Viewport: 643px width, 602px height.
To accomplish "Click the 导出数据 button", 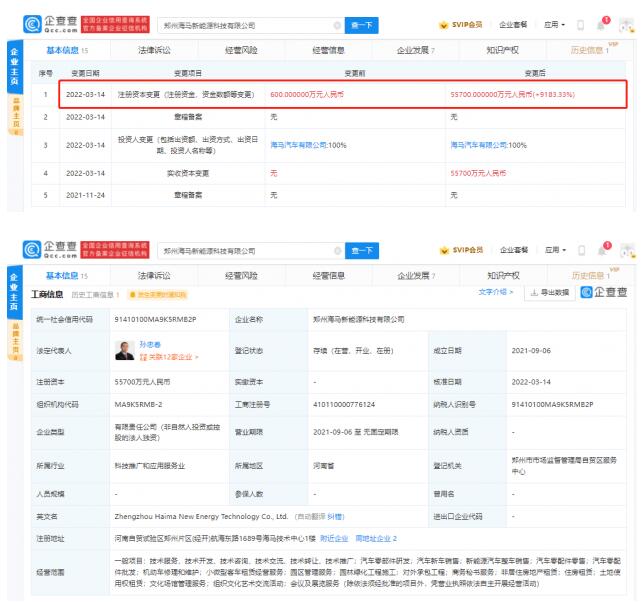I will pos(548,293).
